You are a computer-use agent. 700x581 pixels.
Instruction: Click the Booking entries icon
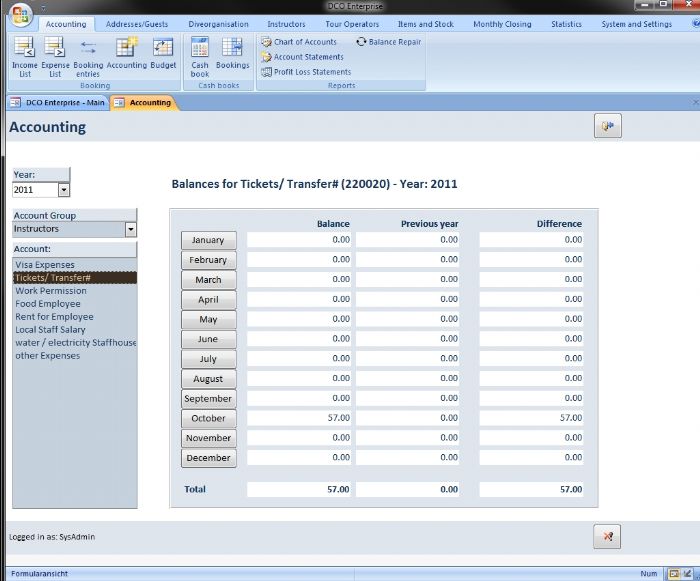click(88, 54)
